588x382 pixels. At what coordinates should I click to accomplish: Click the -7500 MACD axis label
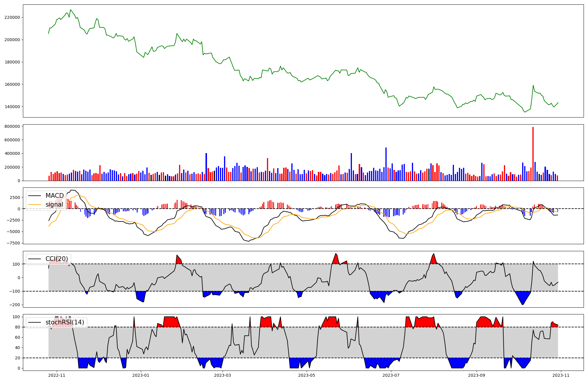pyautogui.click(x=13, y=243)
